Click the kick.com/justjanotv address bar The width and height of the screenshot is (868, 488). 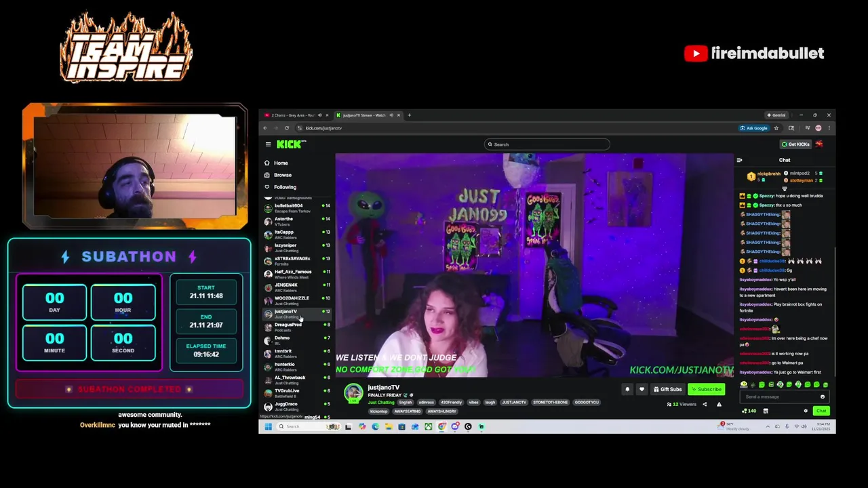[515, 128]
